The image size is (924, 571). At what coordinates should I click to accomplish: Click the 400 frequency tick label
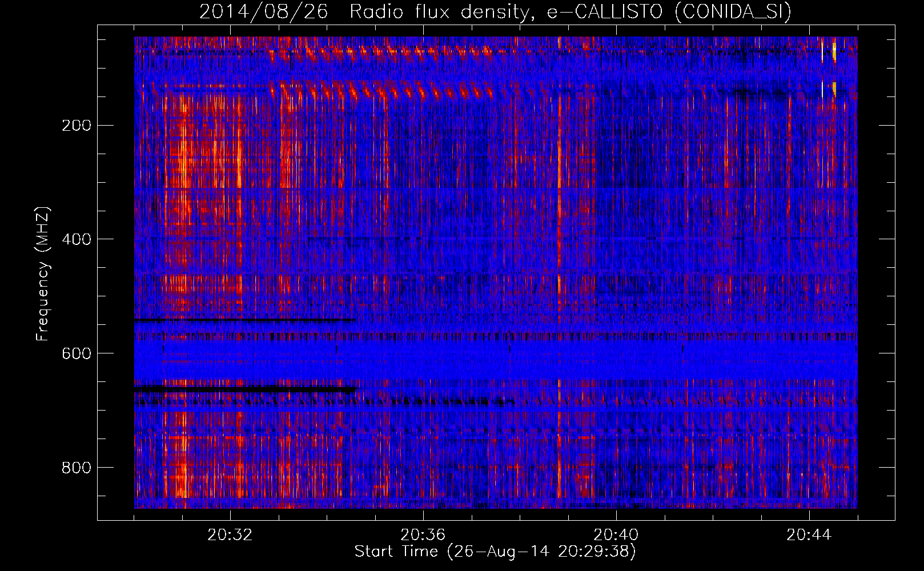pyautogui.click(x=77, y=239)
